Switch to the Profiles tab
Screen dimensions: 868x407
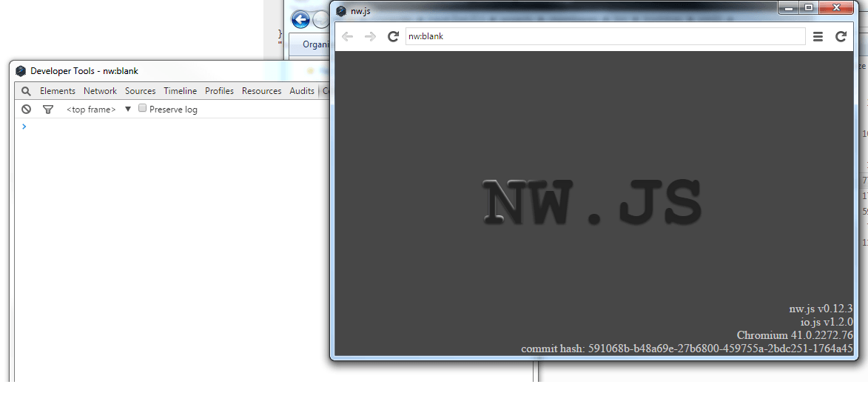(x=219, y=91)
